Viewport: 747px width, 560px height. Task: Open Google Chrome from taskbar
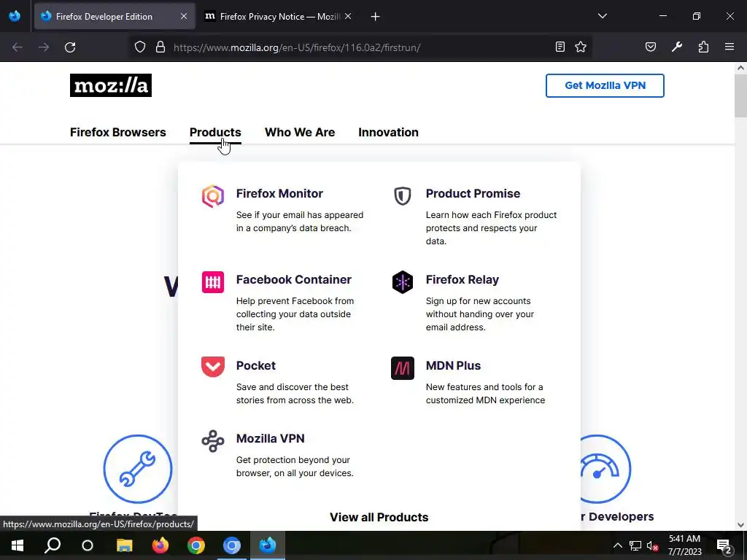(196, 545)
